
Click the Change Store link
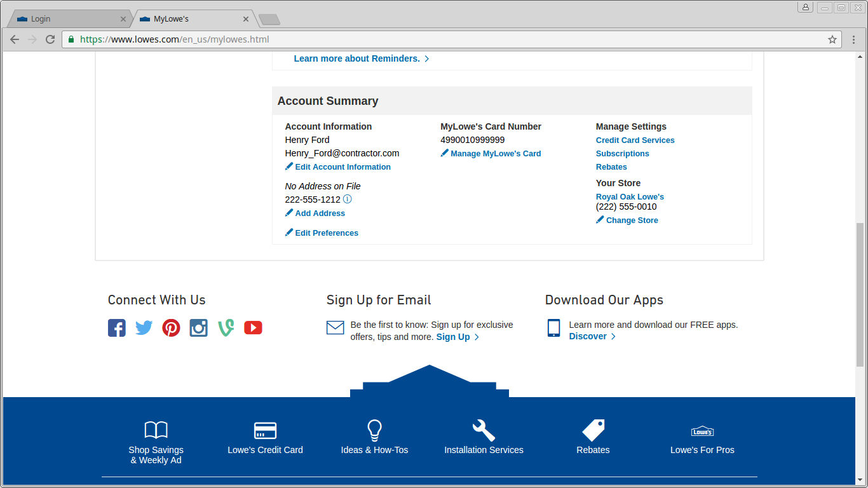tap(632, 220)
